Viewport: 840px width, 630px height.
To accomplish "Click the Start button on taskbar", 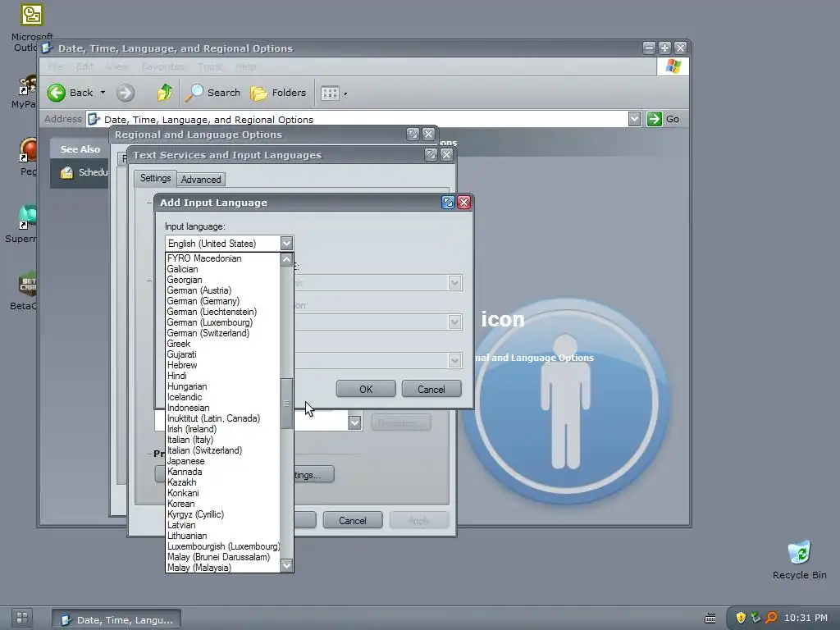I will [x=22, y=617].
